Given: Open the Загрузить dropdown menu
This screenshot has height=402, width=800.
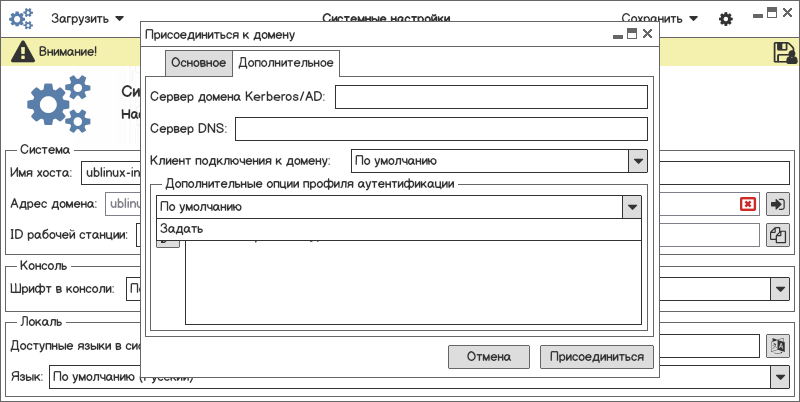Looking at the screenshot, I should pos(87,19).
